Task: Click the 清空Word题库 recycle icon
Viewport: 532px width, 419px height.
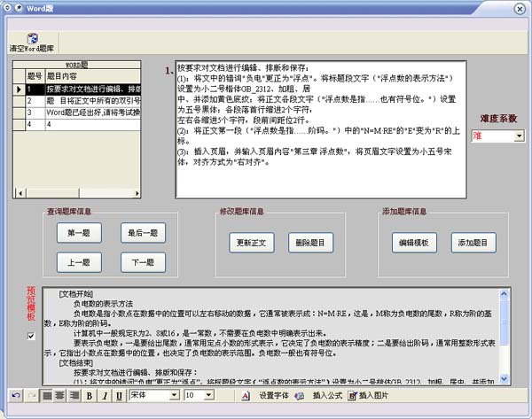Action: tap(32, 38)
